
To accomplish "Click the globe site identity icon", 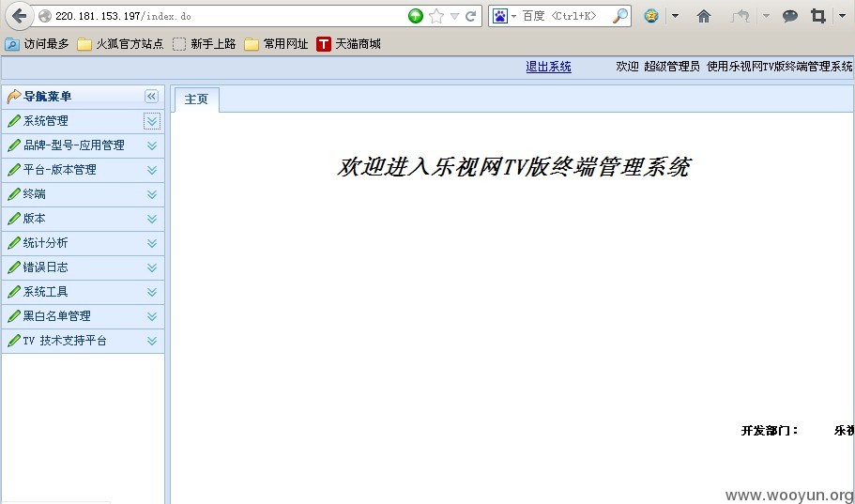I will pos(45,16).
